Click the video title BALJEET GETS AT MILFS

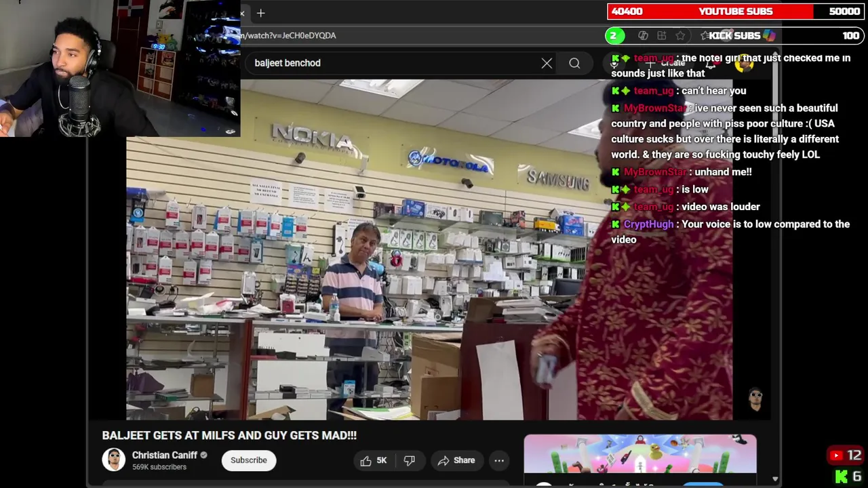pyautogui.click(x=229, y=435)
